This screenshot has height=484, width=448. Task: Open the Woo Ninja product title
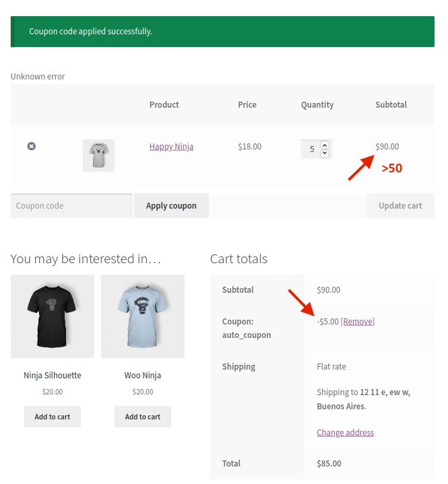[143, 376]
